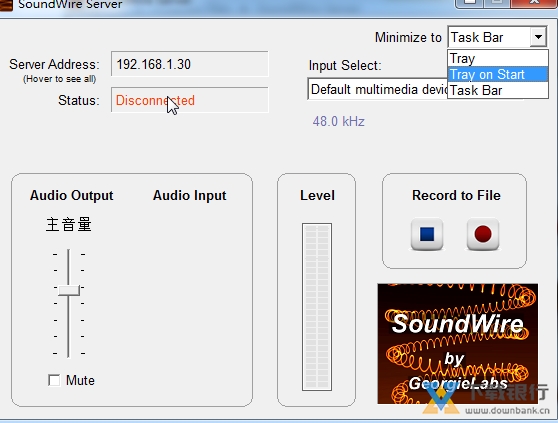
Task: Select Tray in the dropdown list
Action: tap(498, 58)
